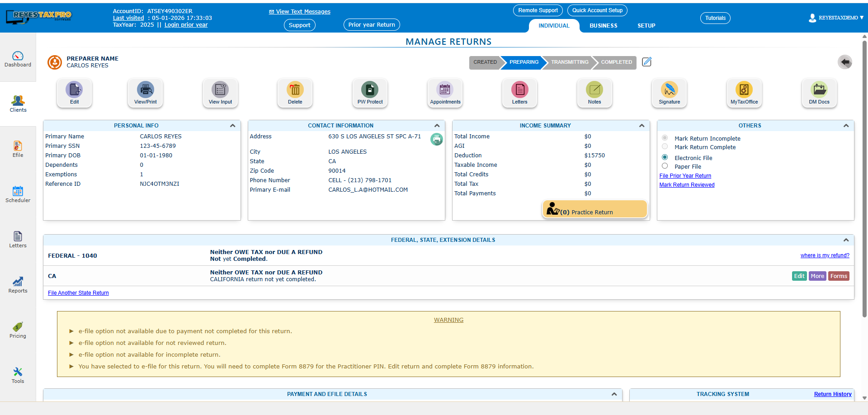This screenshot has width=868, height=415.
Task: Switch to the BUSINESS tab
Action: 604,26
